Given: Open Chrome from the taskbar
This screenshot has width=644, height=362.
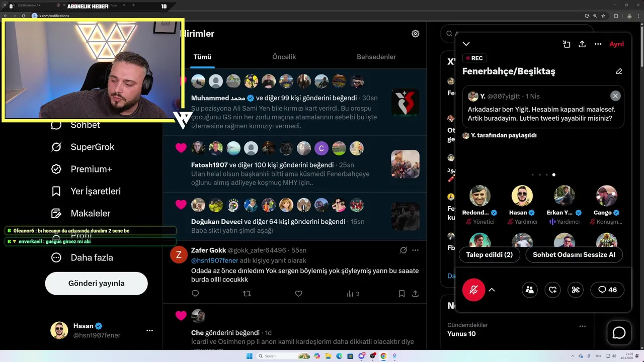Looking at the screenshot, I should coord(383,356).
